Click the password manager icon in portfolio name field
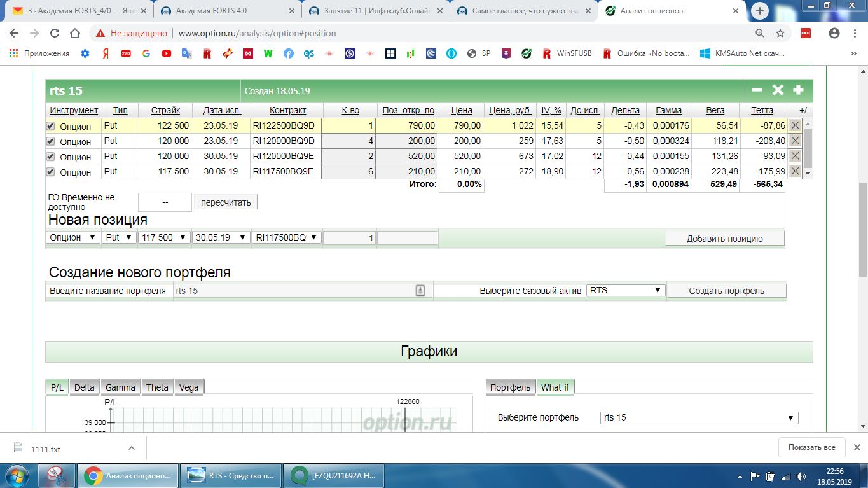This screenshot has width=868, height=488. pyautogui.click(x=420, y=291)
